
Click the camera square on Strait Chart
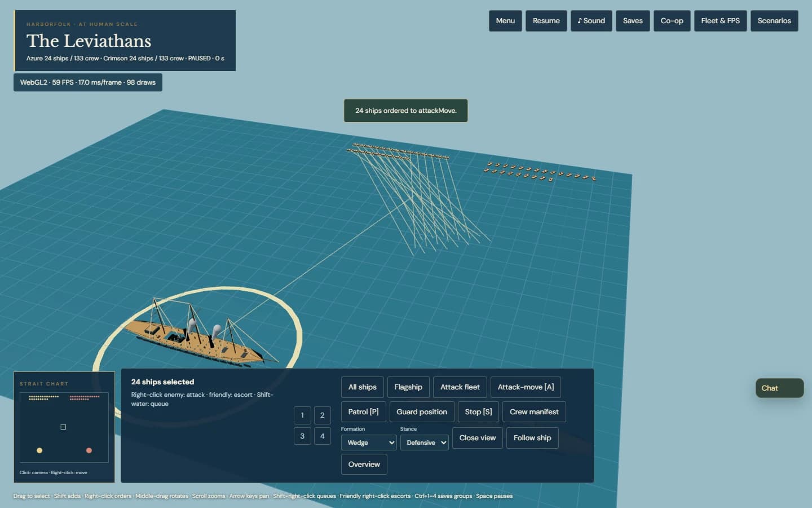coord(63,427)
